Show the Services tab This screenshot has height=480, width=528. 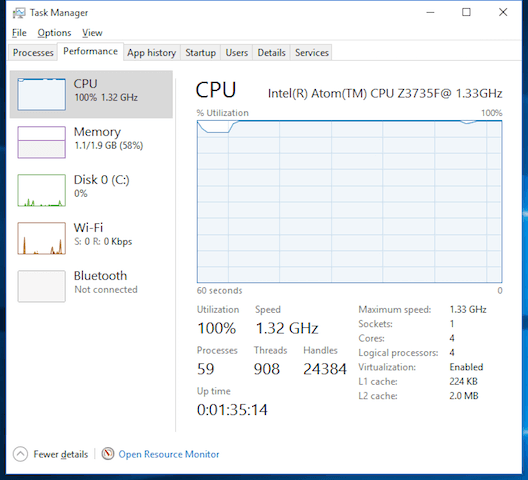click(x=311, y=53)
